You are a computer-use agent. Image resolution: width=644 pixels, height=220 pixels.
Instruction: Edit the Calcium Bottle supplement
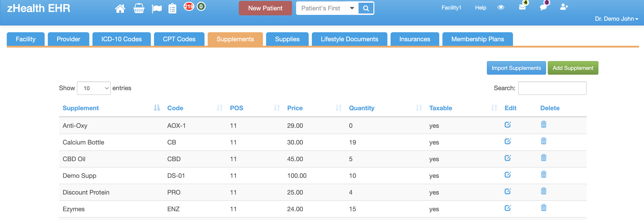pos(508,141)
